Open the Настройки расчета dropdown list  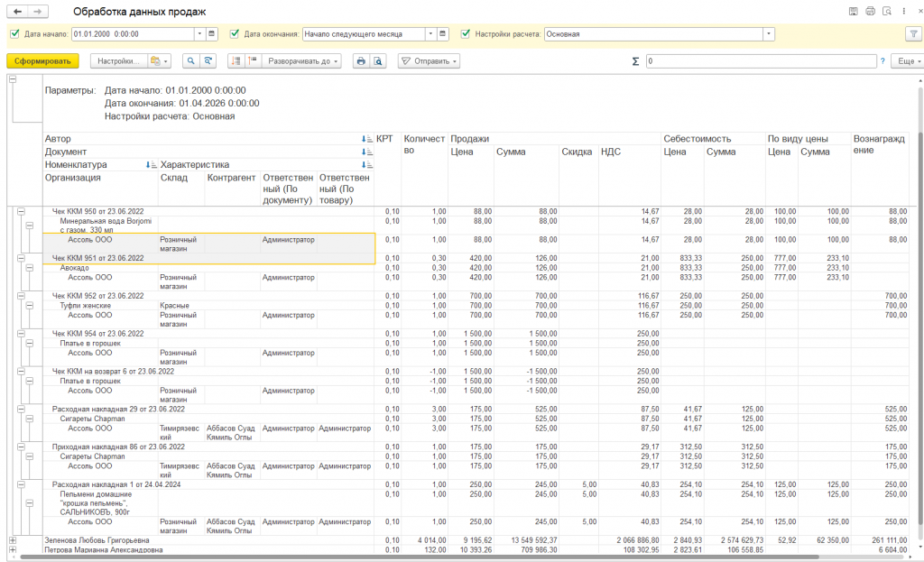pyautogui.click(x=769, y=34)
